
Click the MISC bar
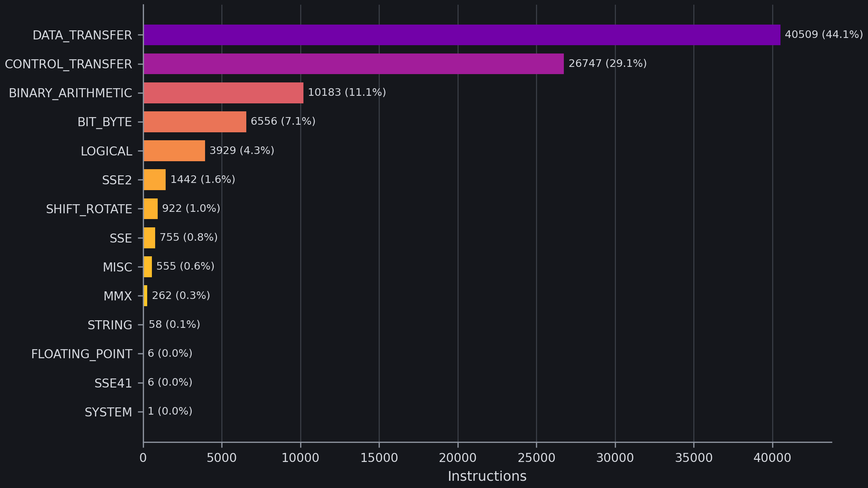click(x=148, y=267)
